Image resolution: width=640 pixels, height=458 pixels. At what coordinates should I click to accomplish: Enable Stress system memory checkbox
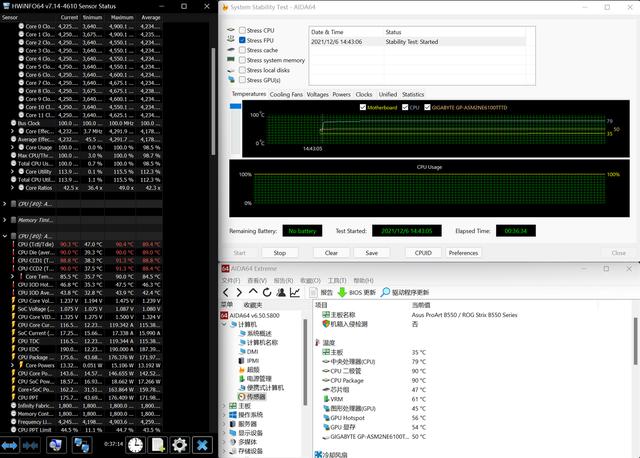pos(242,60)
